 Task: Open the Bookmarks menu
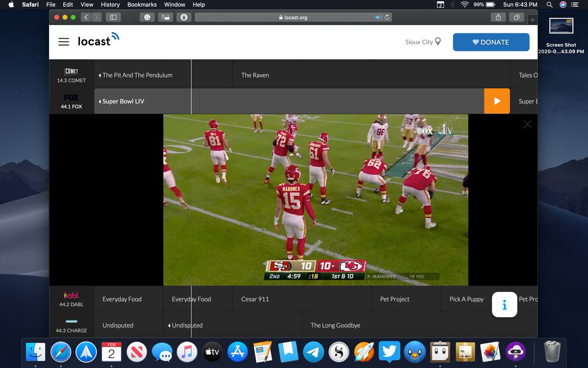pos(142,4)
